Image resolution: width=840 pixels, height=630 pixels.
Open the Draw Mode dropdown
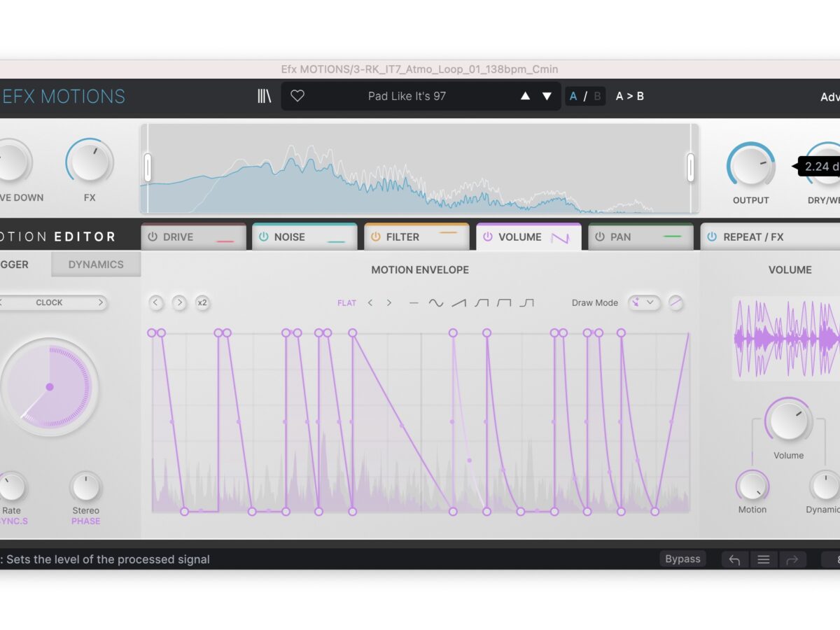[x=644, y=303]
